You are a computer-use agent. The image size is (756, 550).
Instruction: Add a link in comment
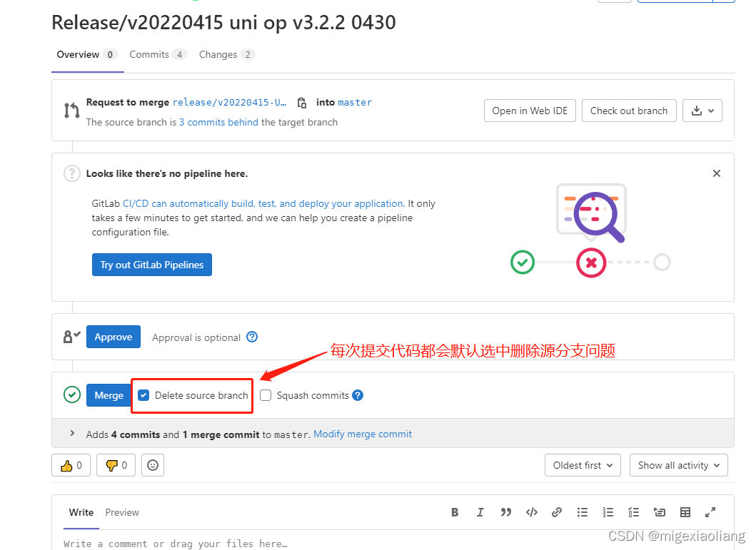(x=557, y=512)
